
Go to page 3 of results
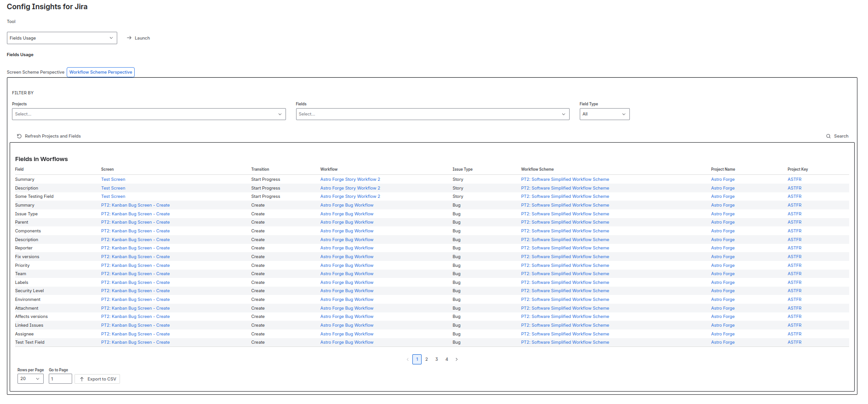[x=437, y=359]
